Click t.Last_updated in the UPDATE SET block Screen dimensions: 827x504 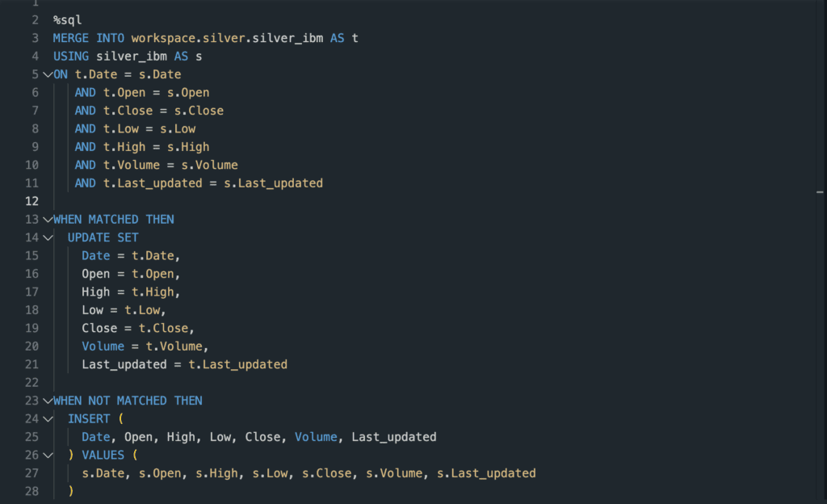point(237,364)
